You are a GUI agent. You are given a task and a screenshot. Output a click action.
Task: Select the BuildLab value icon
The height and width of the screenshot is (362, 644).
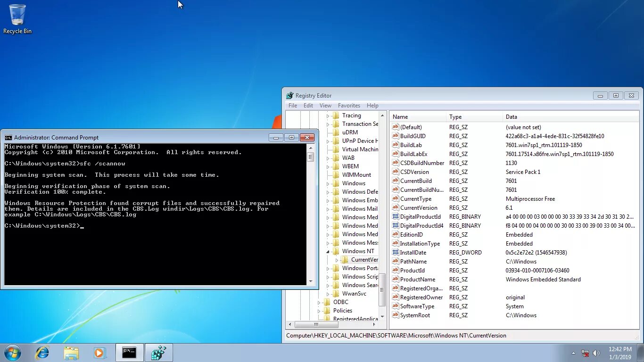click(396, 145)
